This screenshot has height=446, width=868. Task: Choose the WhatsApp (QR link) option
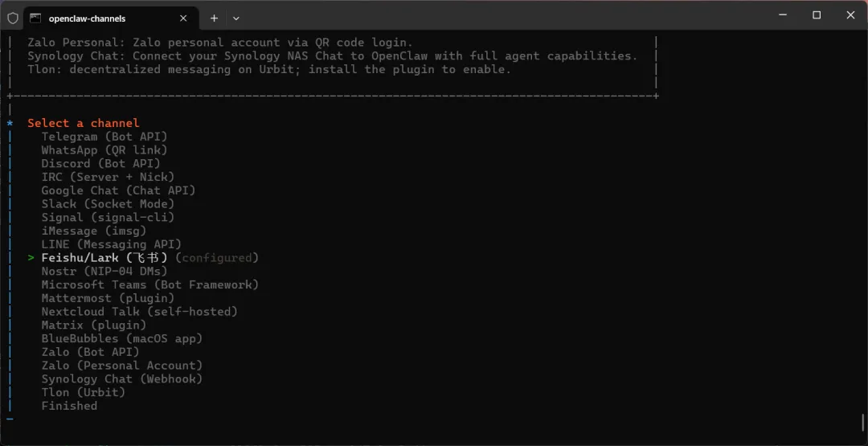104,150
